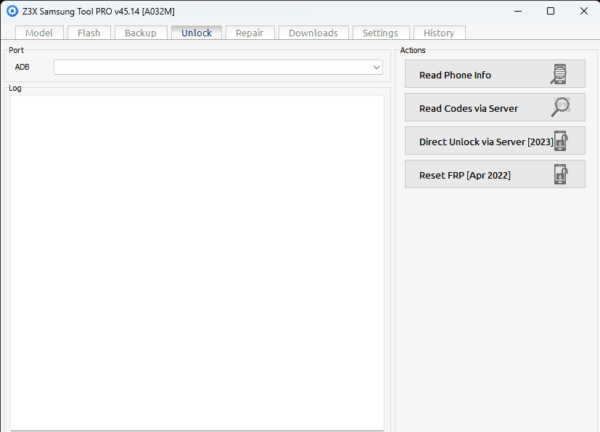Image resolution: width=600 pixels, height=432 pixels.
Task: Click the phone lock icon on Reset FRP
Action: pos(561,174)
